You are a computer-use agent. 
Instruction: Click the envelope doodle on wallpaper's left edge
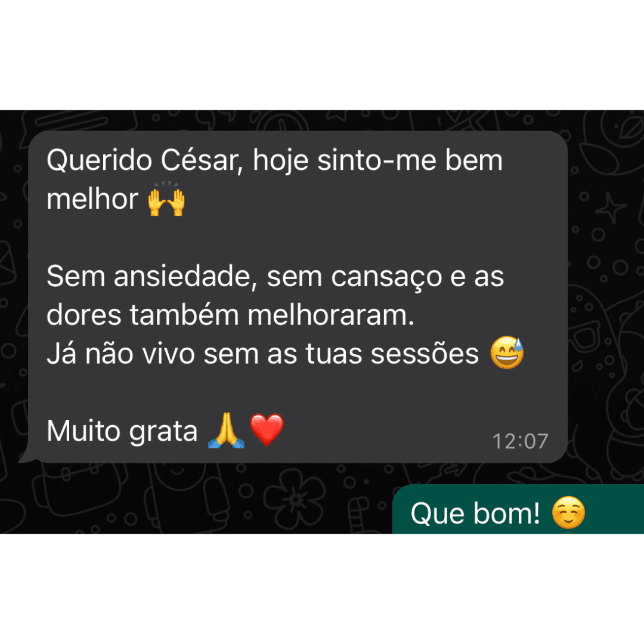coord(7,263)
